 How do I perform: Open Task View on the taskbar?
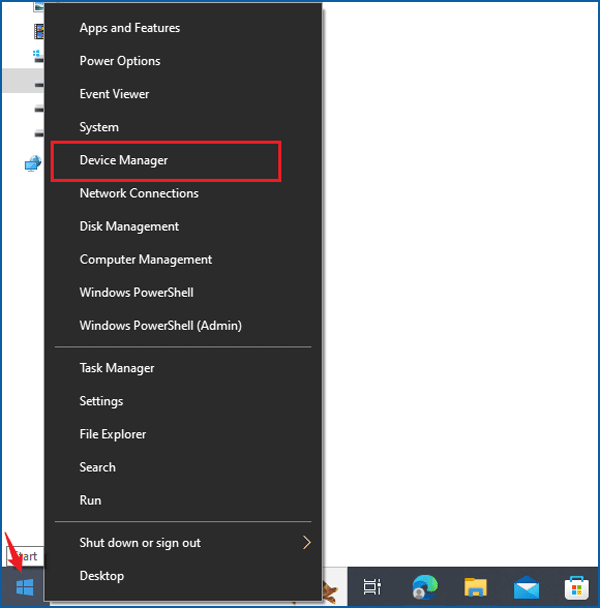click(x=372, y=587)
